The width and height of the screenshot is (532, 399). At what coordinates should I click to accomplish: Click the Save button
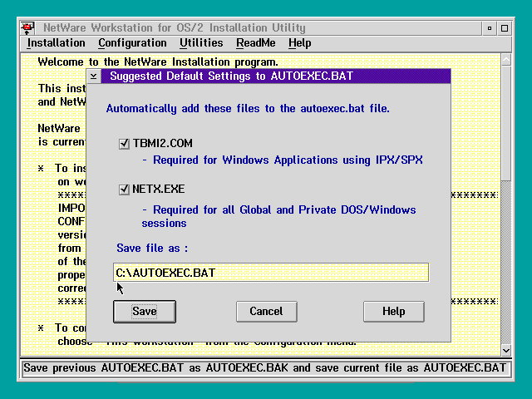(145, 312)
